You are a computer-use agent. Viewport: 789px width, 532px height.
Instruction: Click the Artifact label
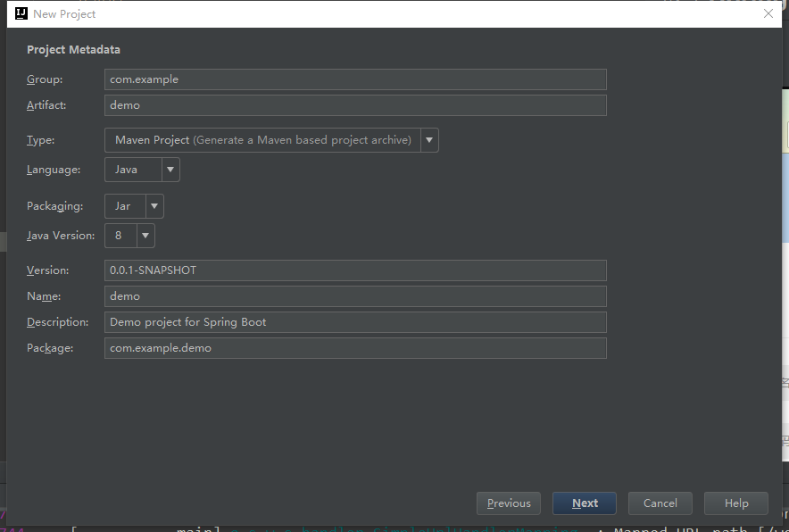point(46,105)
